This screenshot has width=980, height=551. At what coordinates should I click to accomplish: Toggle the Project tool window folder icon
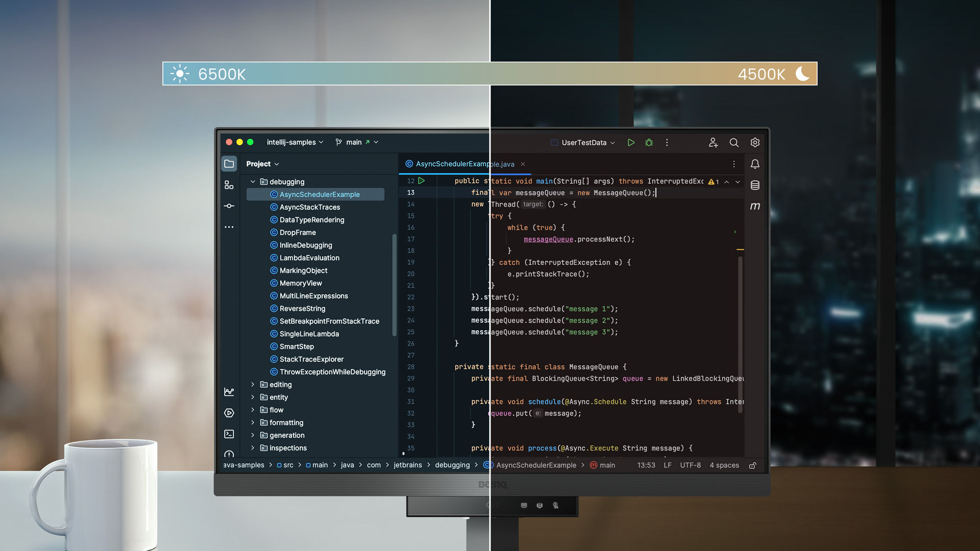coord(229,164)
